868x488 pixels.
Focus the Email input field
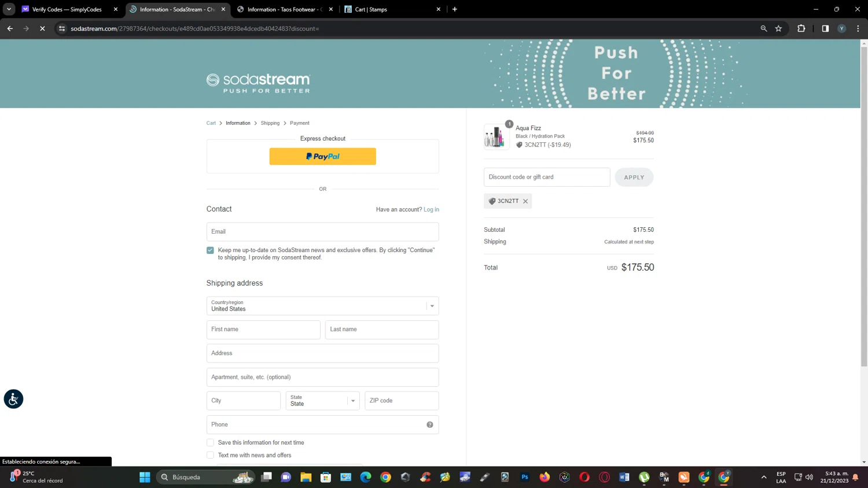point(322,231)
